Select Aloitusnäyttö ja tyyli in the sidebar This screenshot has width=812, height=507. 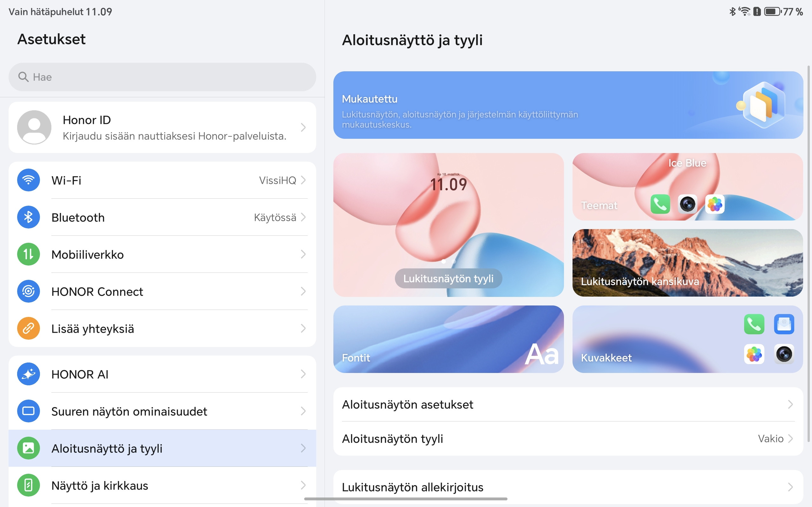(162, 448)
